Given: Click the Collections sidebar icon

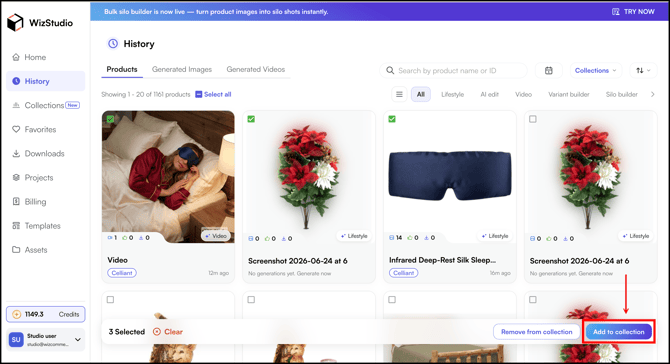Looking at the screenshot, I should pos(16,105).
